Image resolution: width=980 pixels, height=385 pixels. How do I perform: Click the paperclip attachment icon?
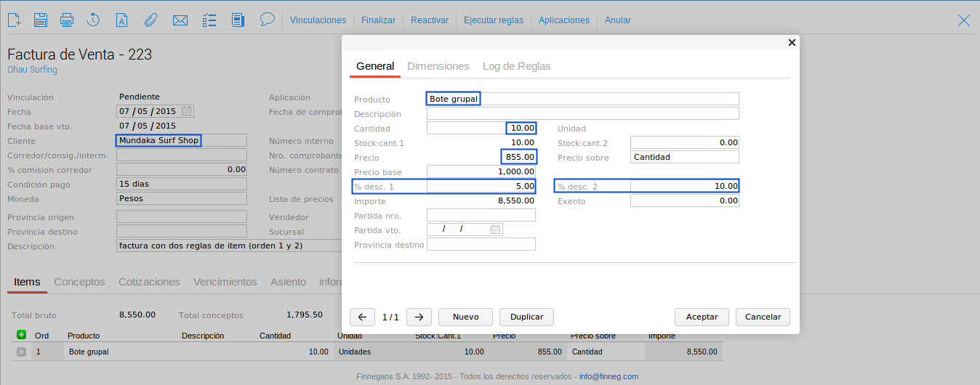coord(150,20)
